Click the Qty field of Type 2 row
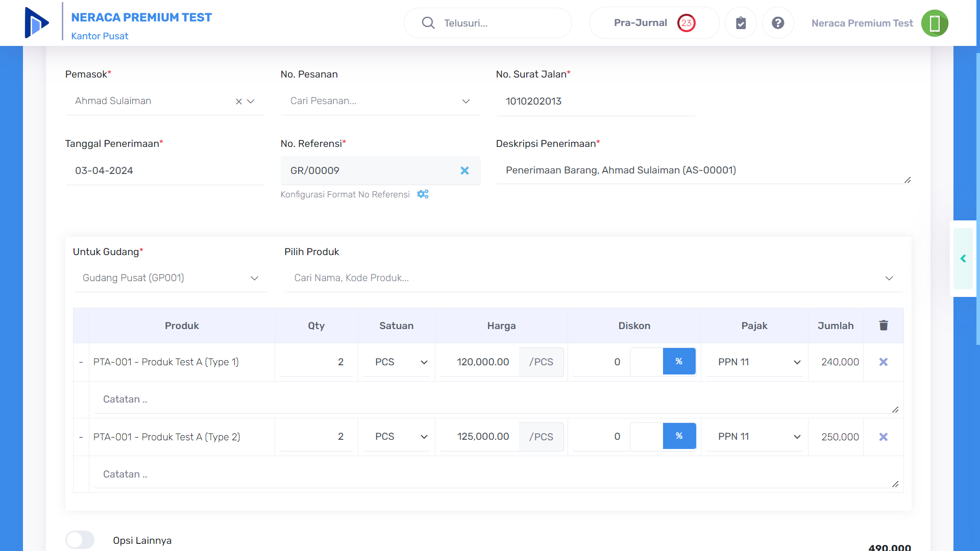 point(316,437)
